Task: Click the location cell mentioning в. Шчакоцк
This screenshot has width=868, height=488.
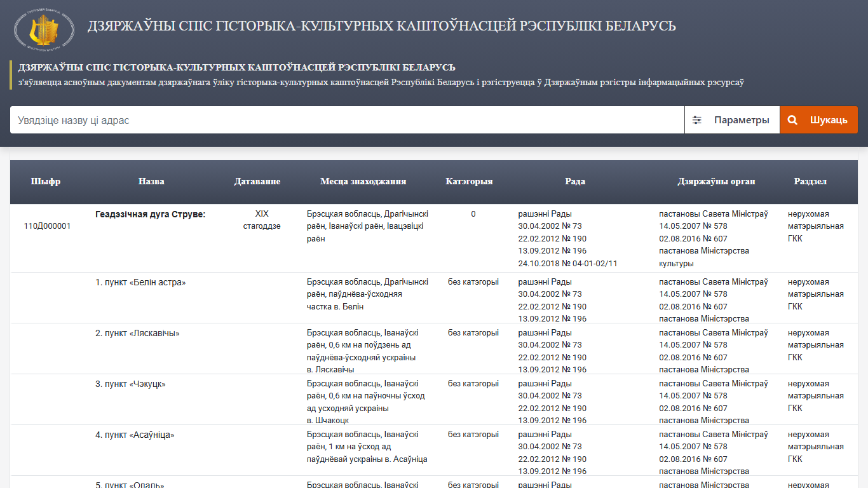Action: point(366,402)
